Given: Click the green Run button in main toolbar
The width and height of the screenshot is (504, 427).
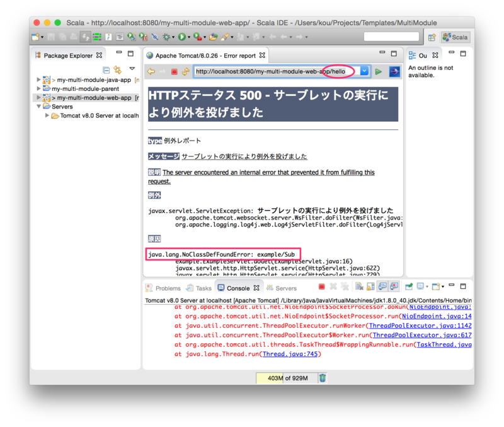Looking at the screenshot, I should point(181,37).
